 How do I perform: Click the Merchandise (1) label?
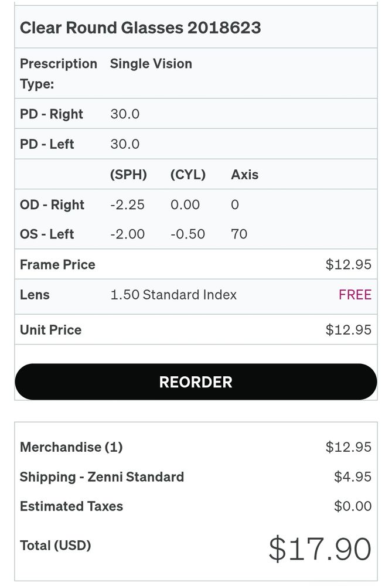[71, 447]
